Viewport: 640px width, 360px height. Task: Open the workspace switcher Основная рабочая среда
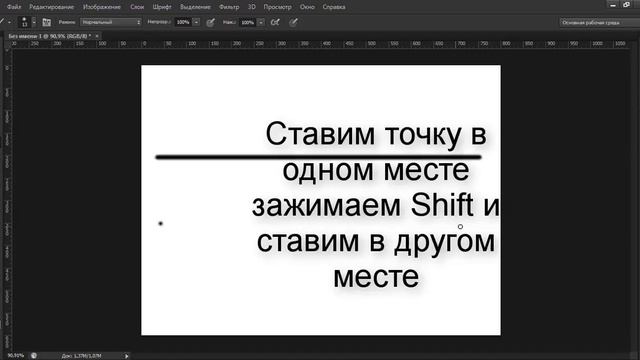[599, 22]
